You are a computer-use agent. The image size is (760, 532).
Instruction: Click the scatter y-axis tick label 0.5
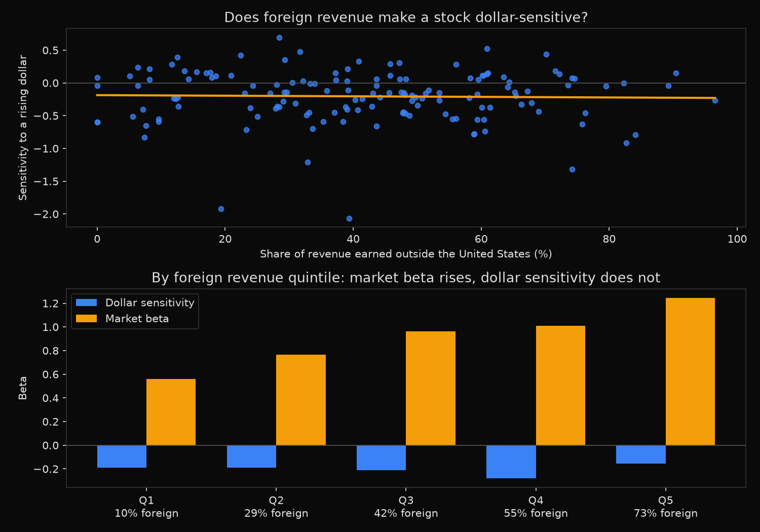tap(51, 50)
